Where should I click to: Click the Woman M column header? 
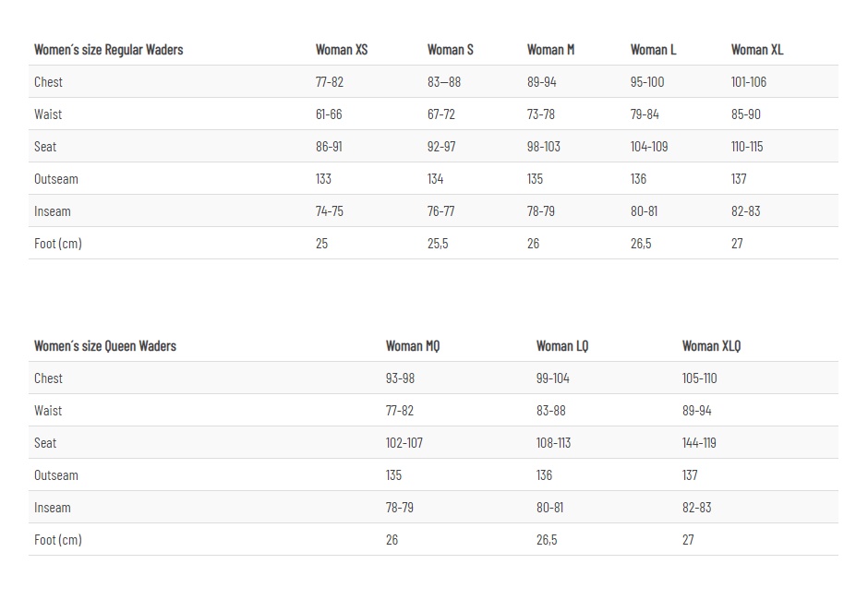(550, 50)
